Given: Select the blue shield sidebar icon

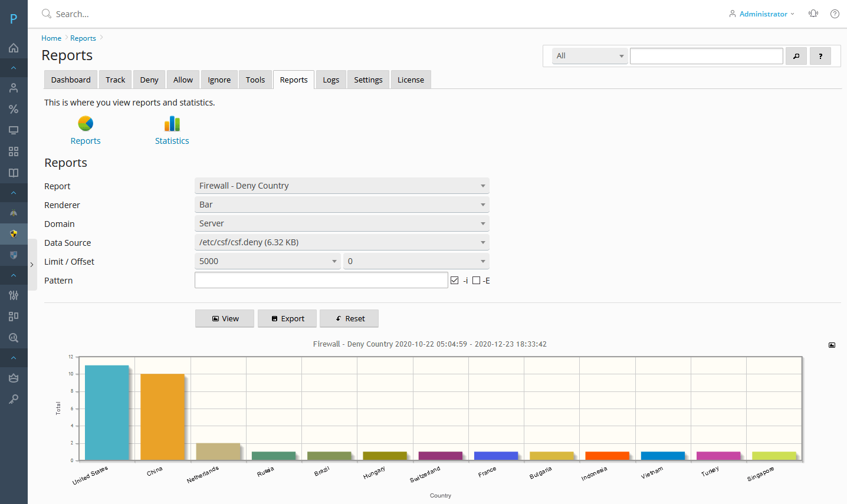Looking at the screenshot, I should tap(14, 255).
